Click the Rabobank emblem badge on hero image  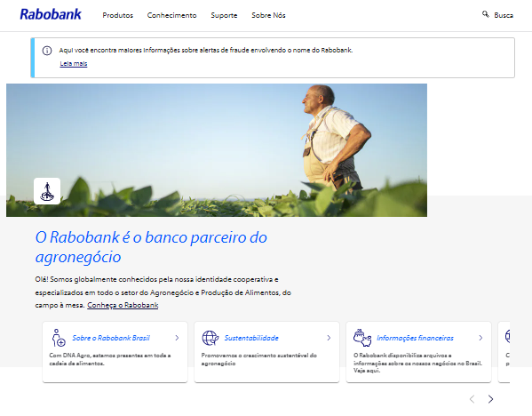click(47, 191)
